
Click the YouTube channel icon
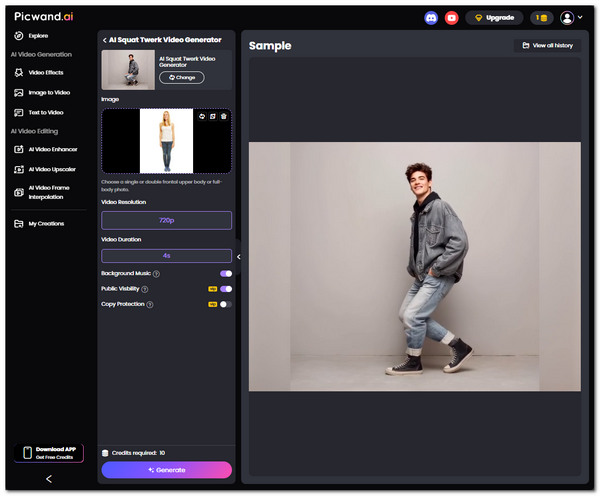pos(451,18)
